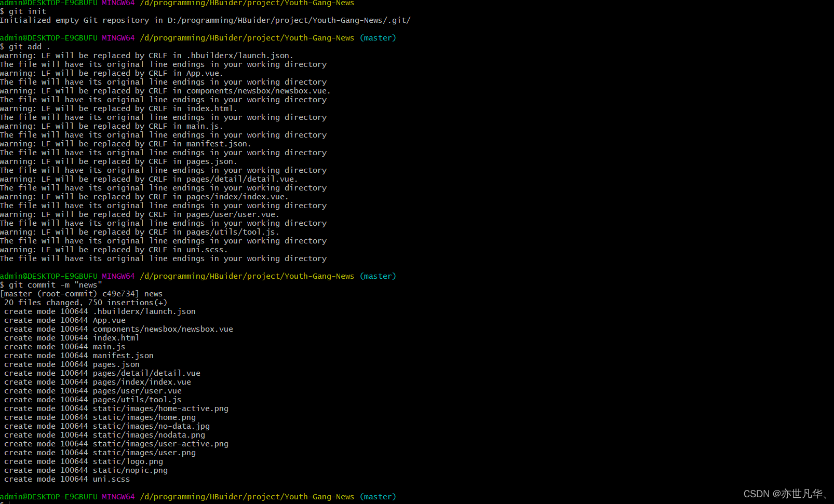The width and height of the screenshot is (834, 504).
Task: Click the 'git init' command line
Action: point(27,11)
